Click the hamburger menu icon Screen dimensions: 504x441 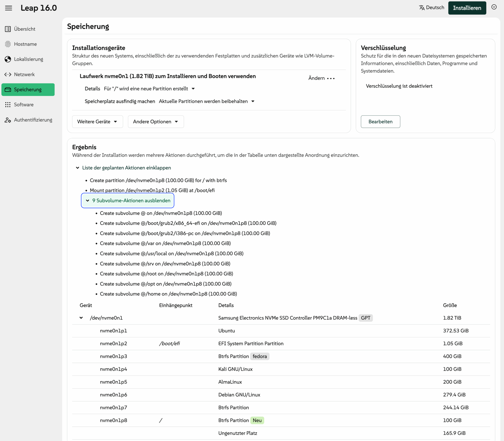(x=8, y=8)
